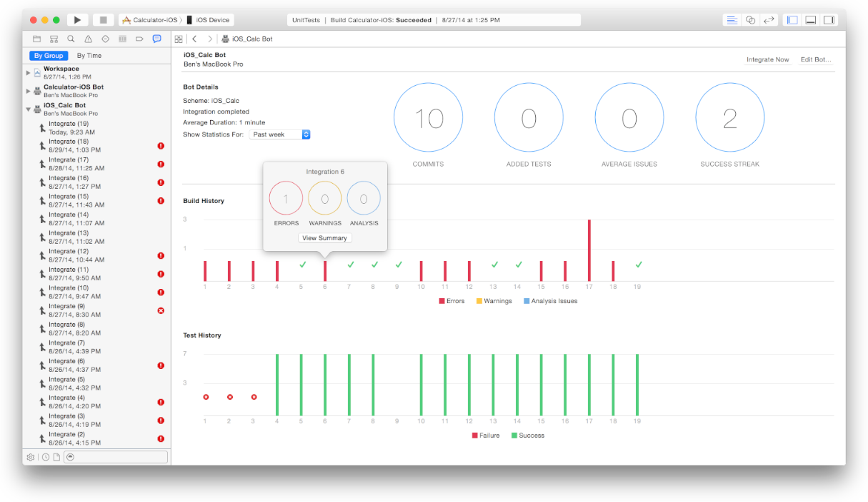Click the tall error bar for integration 17
Screen dimensions: 868x502
pos(589,250)
